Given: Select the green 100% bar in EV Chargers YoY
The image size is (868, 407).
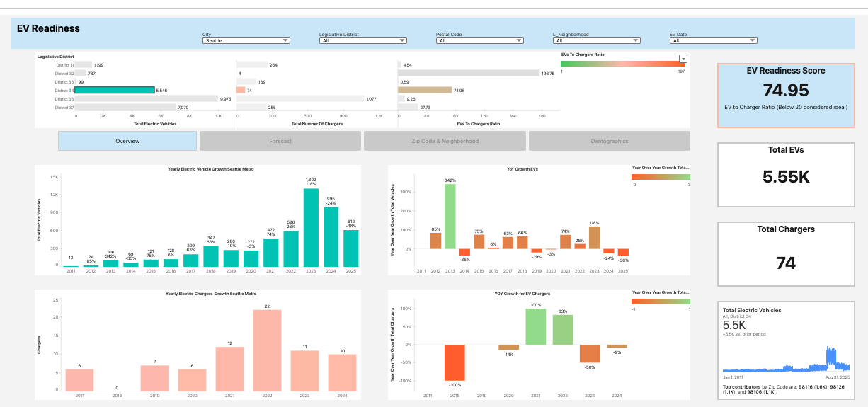Looking at the screenshot, I should pyautogui.click(x=536, y=326).
